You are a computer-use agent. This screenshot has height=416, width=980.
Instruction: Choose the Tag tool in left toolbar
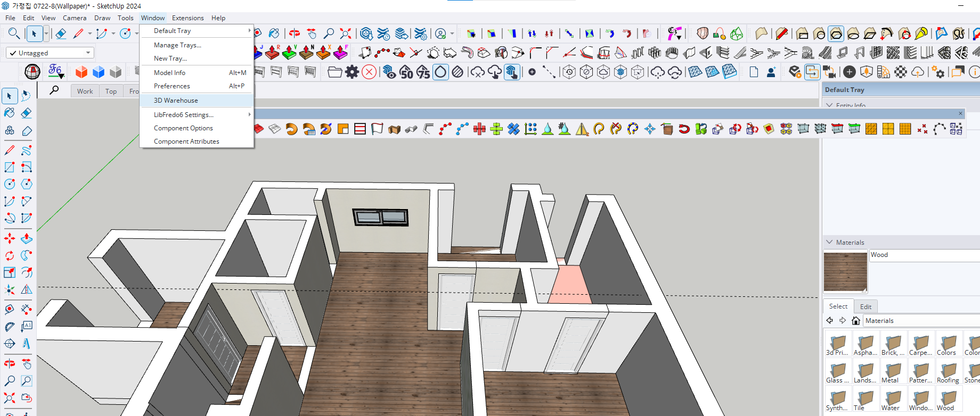click(x=26, y=130)
